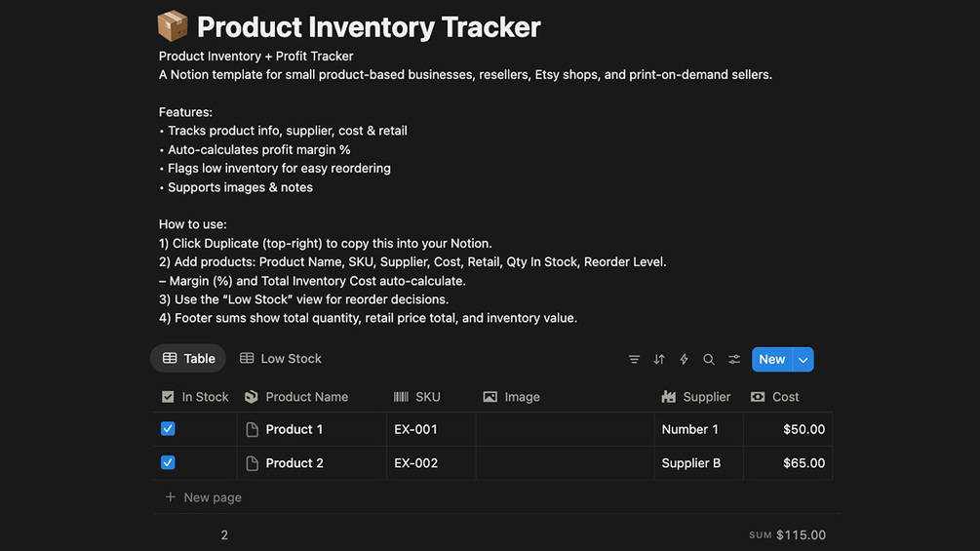Open the filter icon in the toolbar

point(634,359)
